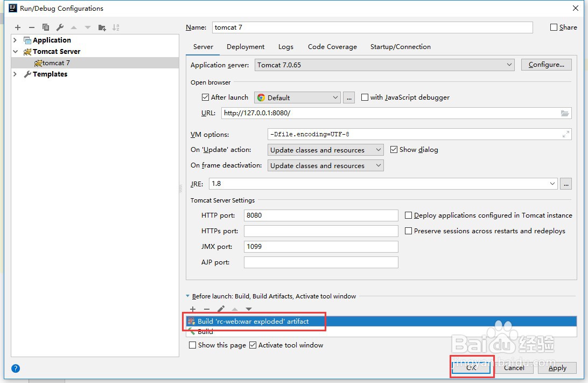Uncheck the After launch checkbox
The image size is (588, 383).
tap(205, 98)
